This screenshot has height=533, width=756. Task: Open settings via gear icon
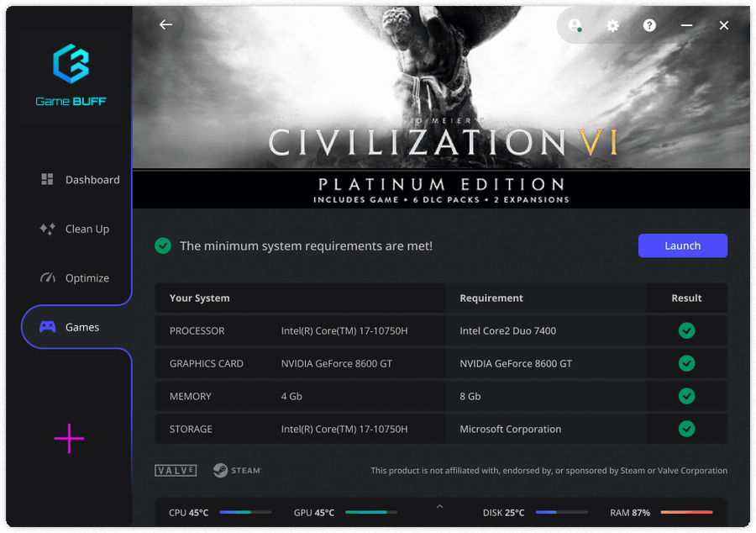tap(612, 25)
